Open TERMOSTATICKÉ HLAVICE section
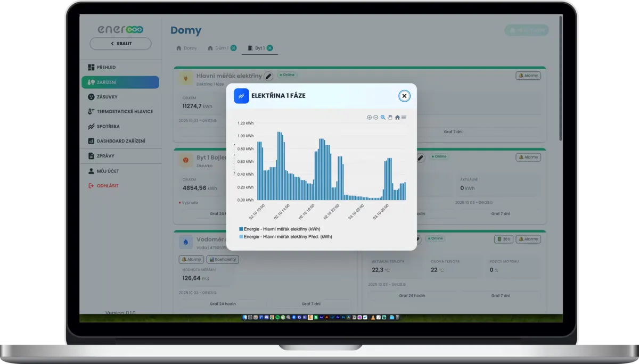Image resolution: width=639 pixels, height=364 pixels. 120,112
